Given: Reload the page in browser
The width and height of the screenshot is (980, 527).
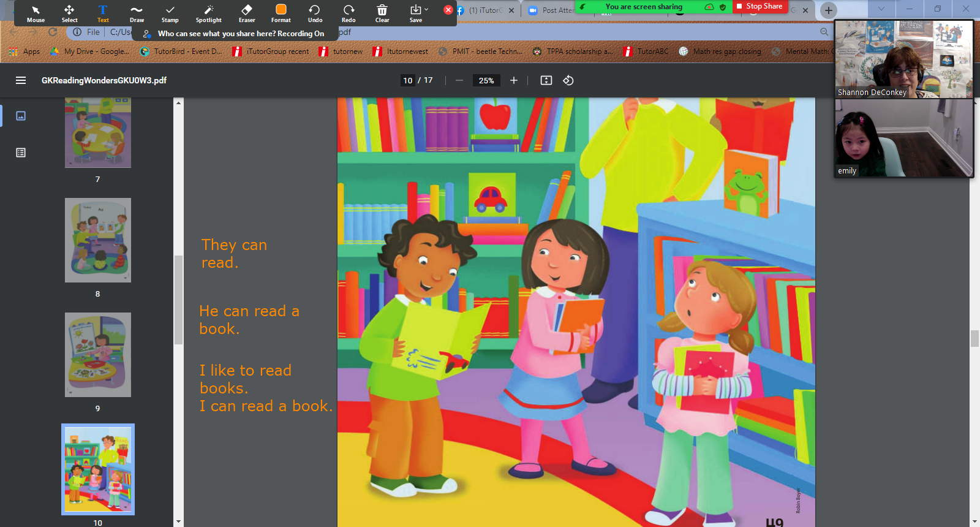Looking at the screenshot, I should tap(53, 32).
